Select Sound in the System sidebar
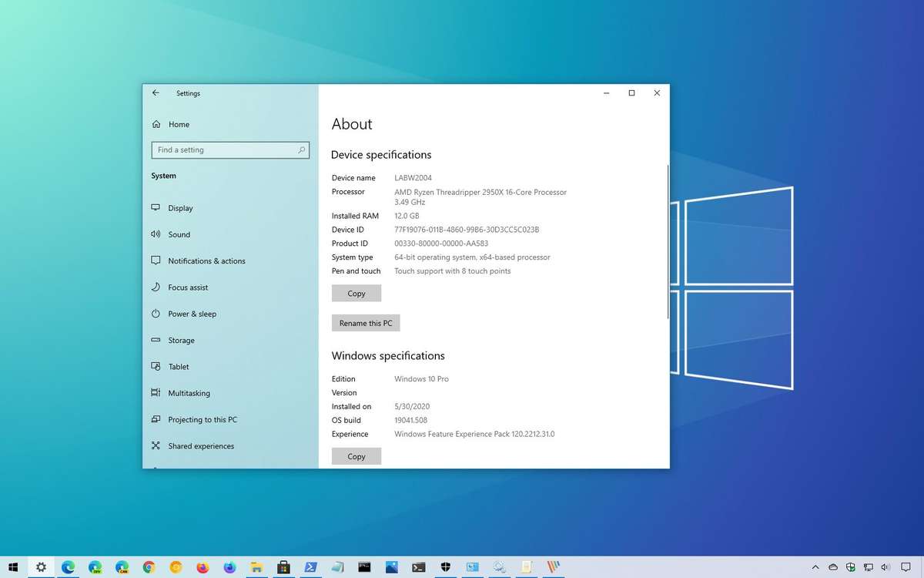 [x=179, y=234]
